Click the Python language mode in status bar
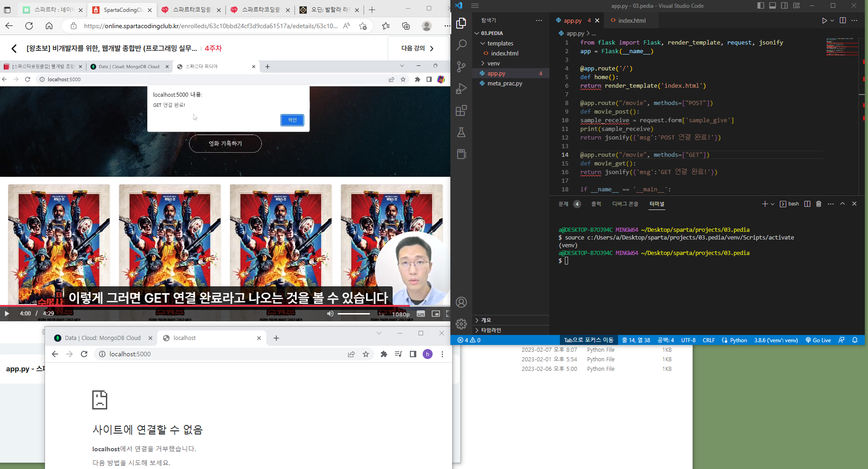 click(738, 340)
